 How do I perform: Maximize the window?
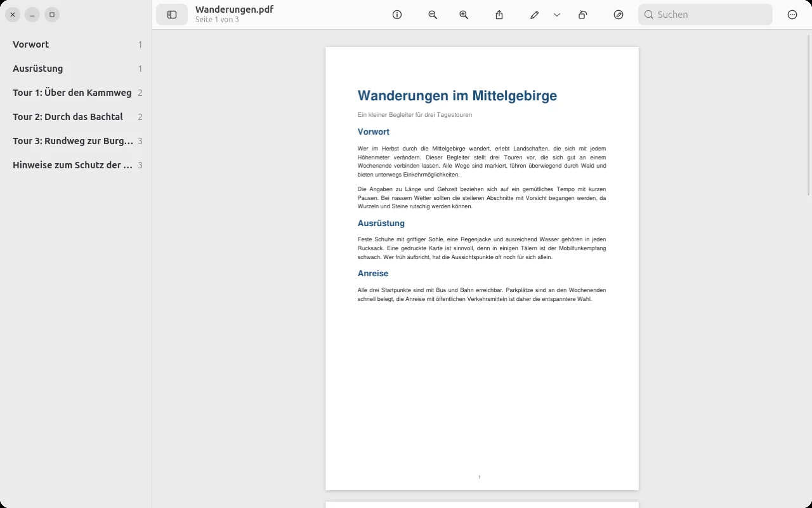tap(52, 15)
